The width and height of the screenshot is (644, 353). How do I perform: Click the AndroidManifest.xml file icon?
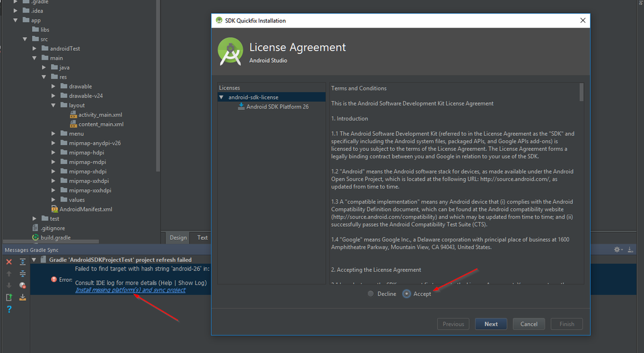pos(54,209)
